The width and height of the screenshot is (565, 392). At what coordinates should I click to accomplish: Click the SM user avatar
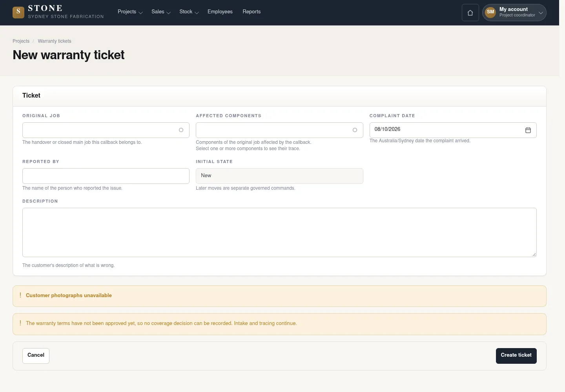click(x=490, y=12)
